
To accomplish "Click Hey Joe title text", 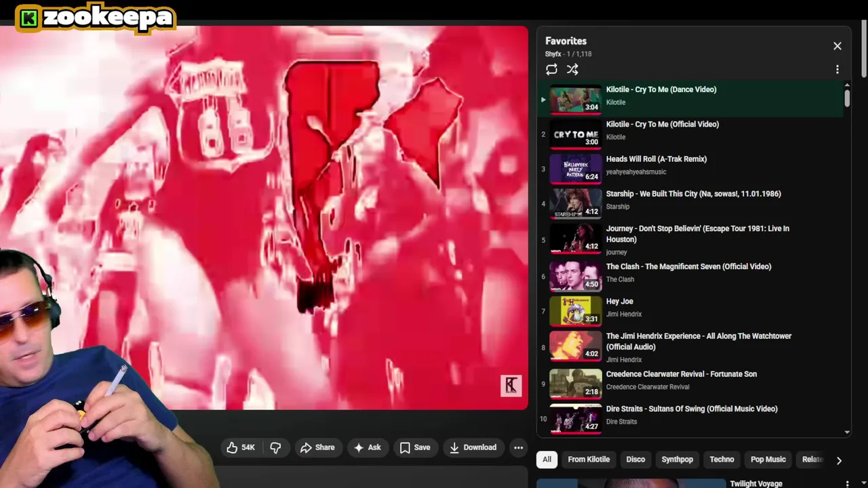I will 619,301.
